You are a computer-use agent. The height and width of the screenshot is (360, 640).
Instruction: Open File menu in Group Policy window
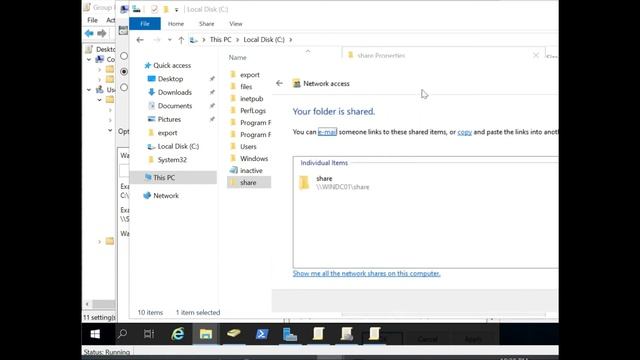92,20
